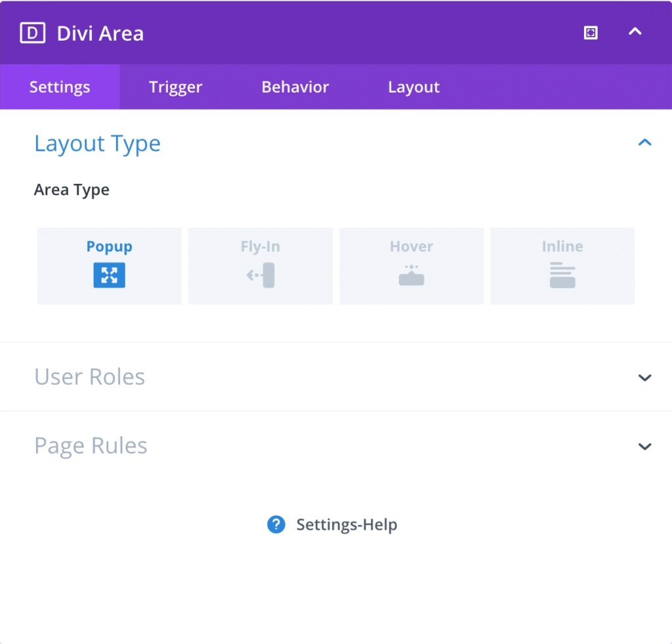Image resolution: width=672 pixels, height=644 pixels.
Task: Open the Settings-Help link
Action: pos(346,525)
